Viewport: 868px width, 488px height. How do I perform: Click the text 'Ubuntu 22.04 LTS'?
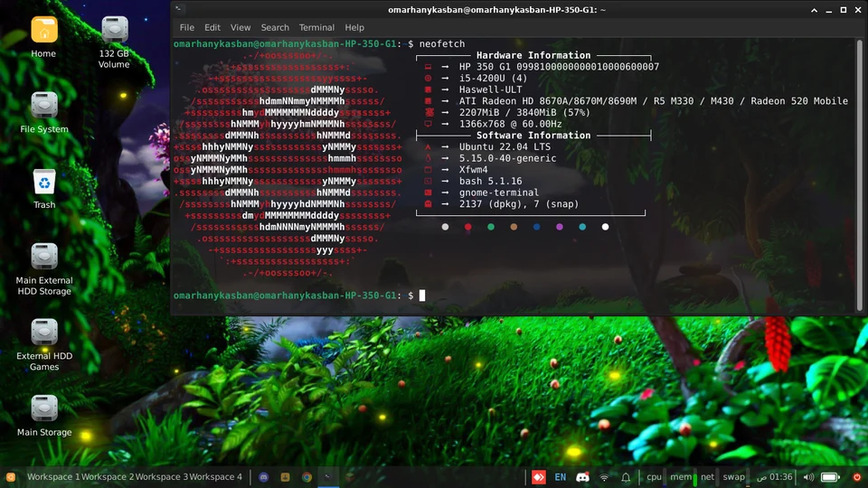505,146
